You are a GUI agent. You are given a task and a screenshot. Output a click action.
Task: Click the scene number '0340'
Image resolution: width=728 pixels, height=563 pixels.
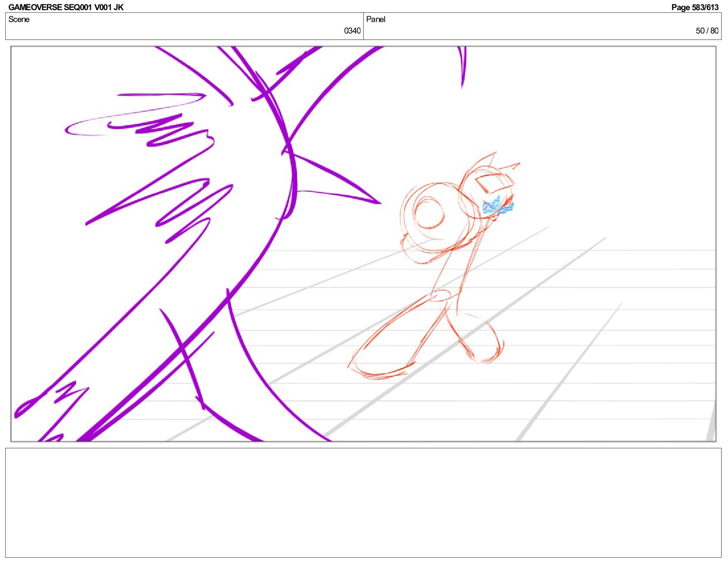[x=352, y=30]
